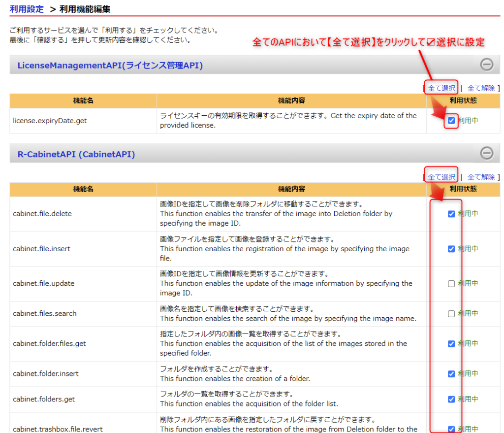Image resolution: width=504 pixels, height=433 pixels.
Task: Uncheck license.expiryDate.get checkbox
Action: tap(451, 120)
